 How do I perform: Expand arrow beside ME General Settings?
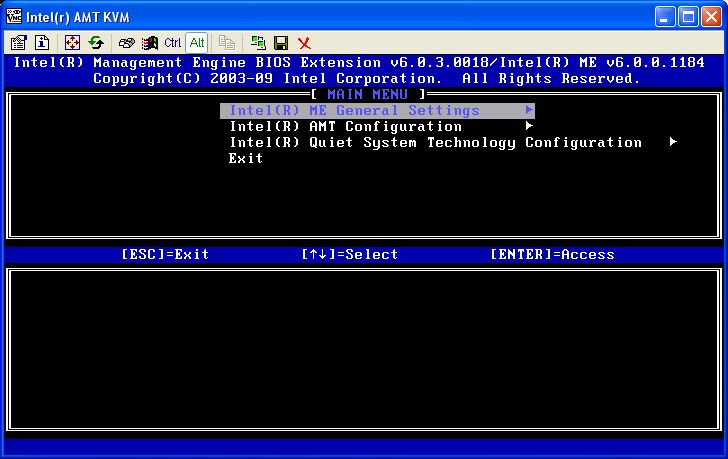coord(529,111)
